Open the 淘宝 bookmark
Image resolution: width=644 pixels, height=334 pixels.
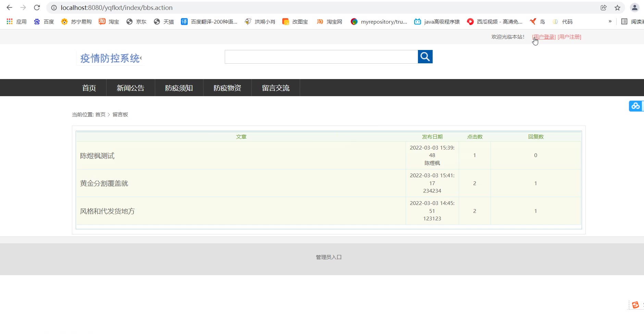pyautogui.click(x=109, y=22)
